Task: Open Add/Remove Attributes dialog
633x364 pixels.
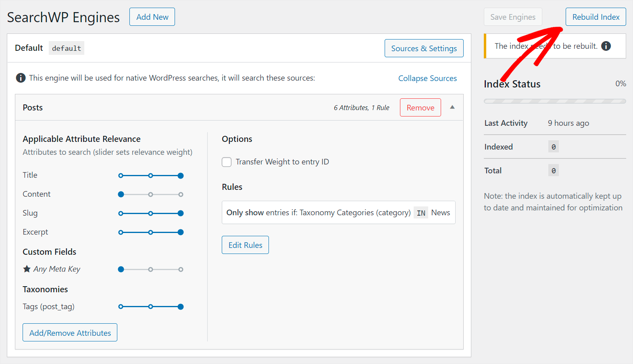Action: tap(70, 333)
